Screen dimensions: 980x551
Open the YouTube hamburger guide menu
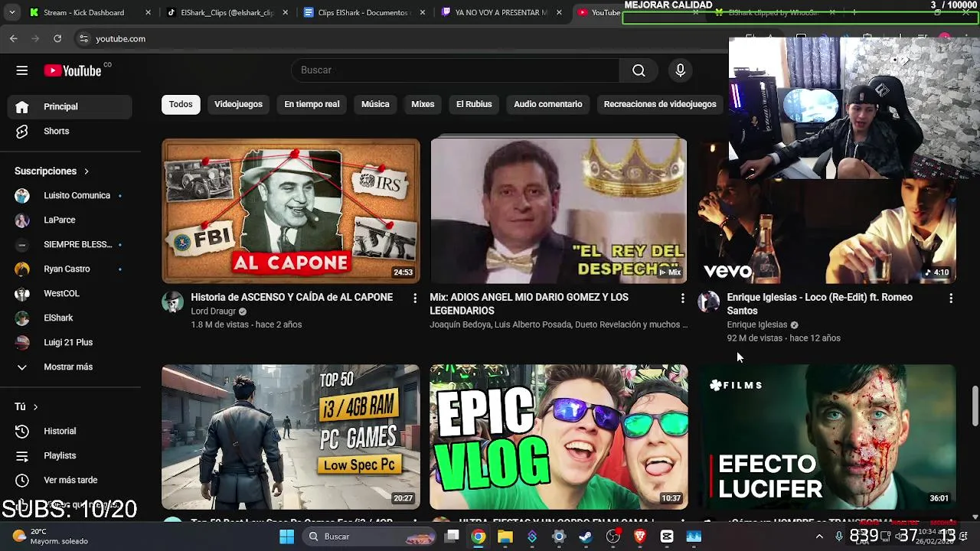tap(21, 70)
